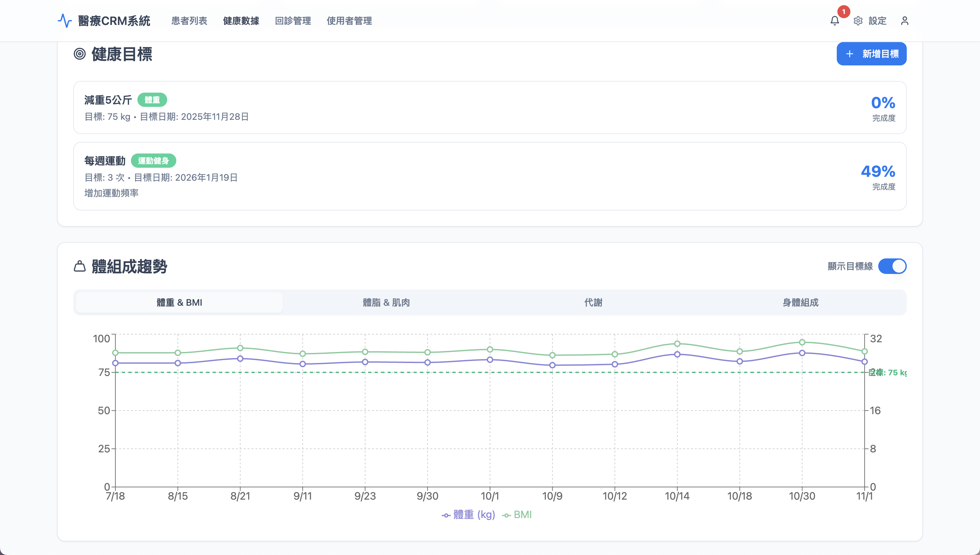The height and width of the screenshot is (555, 980).
Task: Click the 運動健身 tag badge
Action: pos(153,161)
